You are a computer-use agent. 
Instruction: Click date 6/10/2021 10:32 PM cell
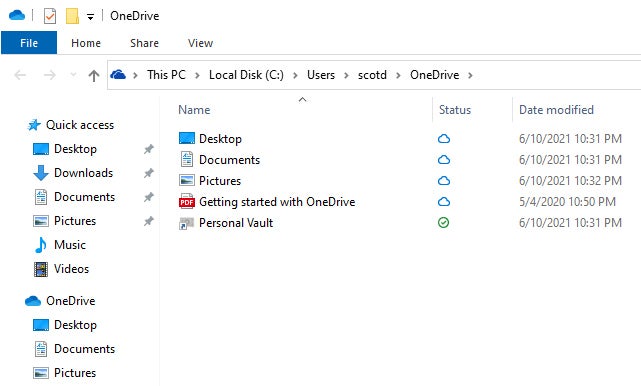pos(570,181)
